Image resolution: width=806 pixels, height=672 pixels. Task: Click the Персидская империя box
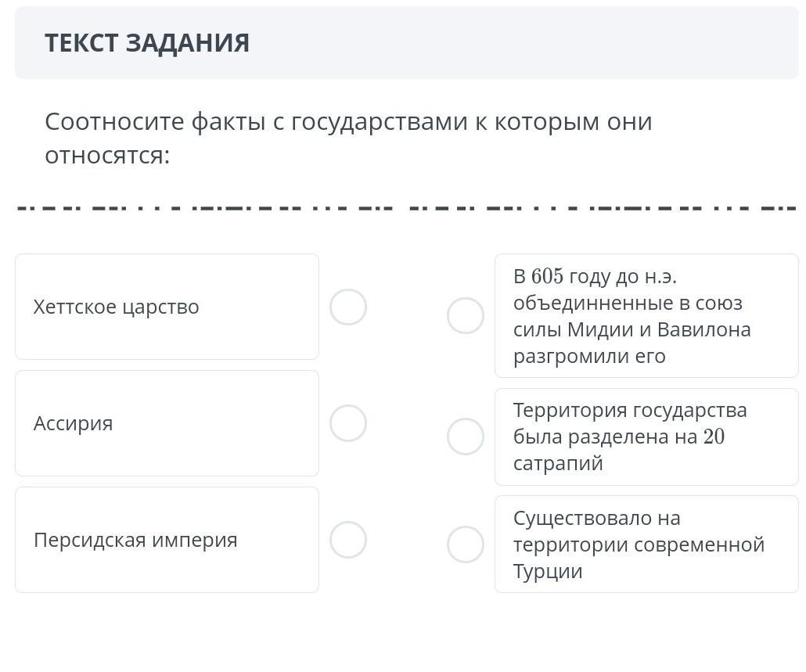point(167,540)
